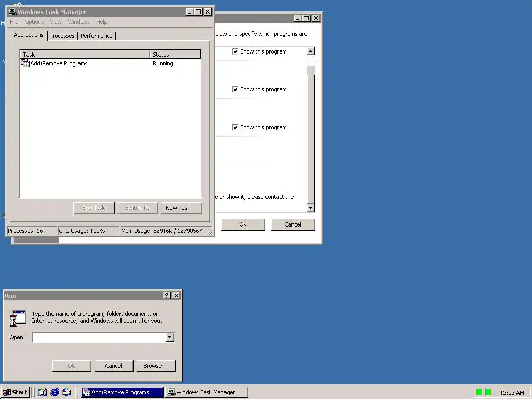
Task: Select the Add/Remove Programs task icon in the list
Action: point(25,63)
